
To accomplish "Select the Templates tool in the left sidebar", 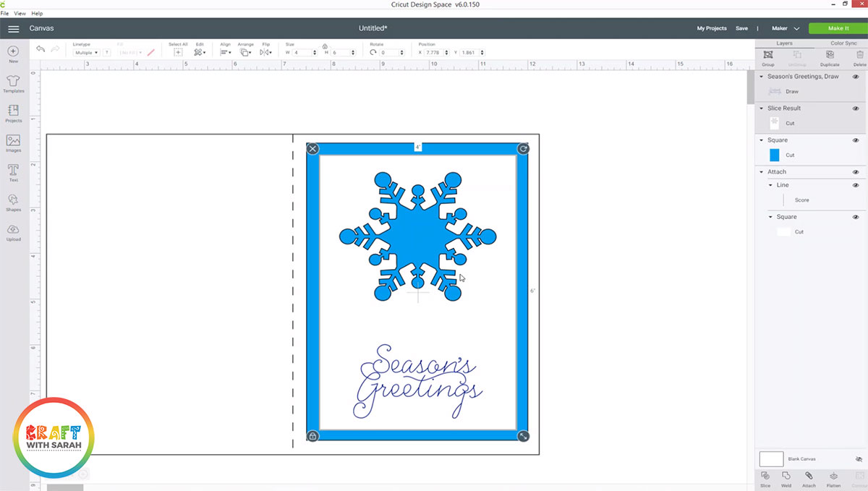I will coord(13,82).
